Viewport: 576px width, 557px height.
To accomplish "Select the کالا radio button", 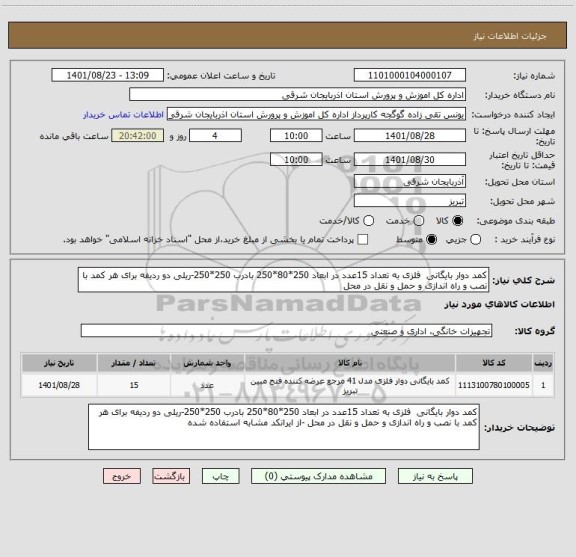I will 458,221.
